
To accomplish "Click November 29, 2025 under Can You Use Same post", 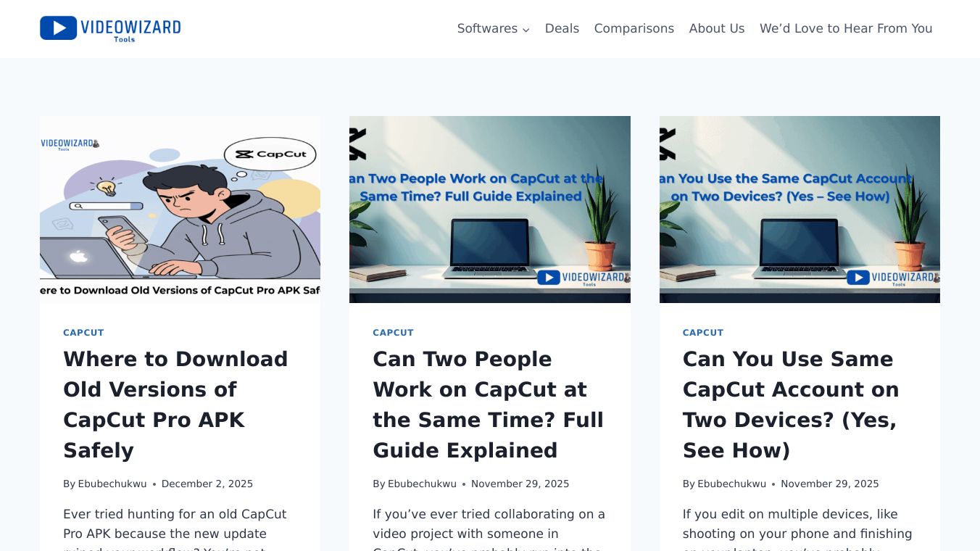I will click(830, 484).
